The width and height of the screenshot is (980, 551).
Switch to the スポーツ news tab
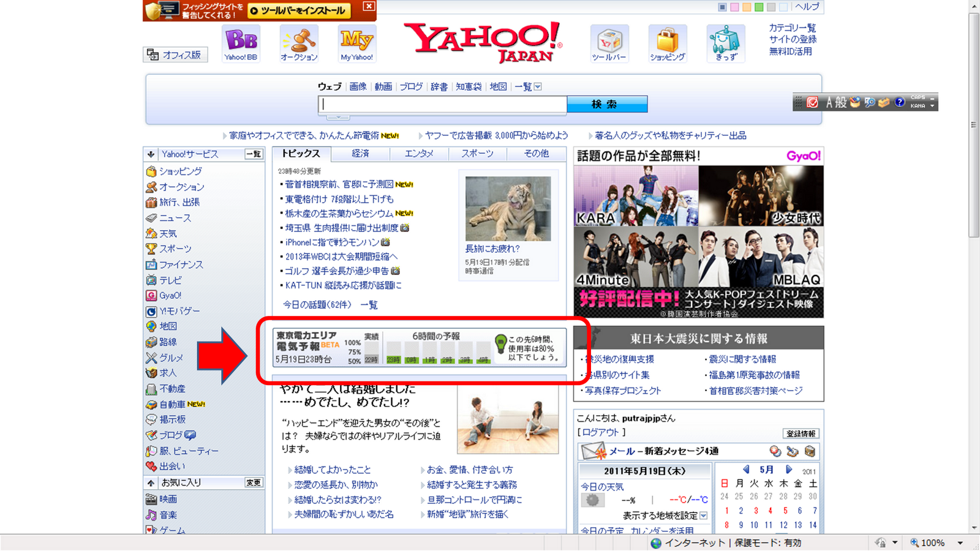[478, 154]
